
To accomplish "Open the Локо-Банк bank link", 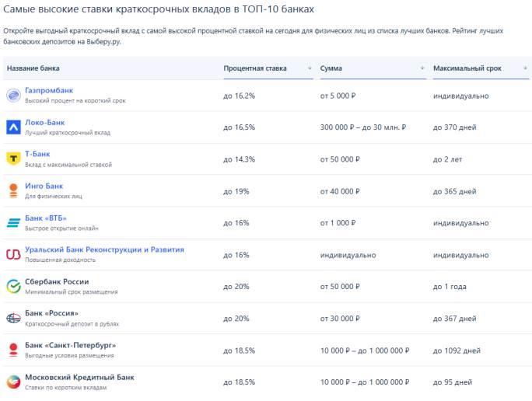I will pyautogui.click(x=45, y=123).
